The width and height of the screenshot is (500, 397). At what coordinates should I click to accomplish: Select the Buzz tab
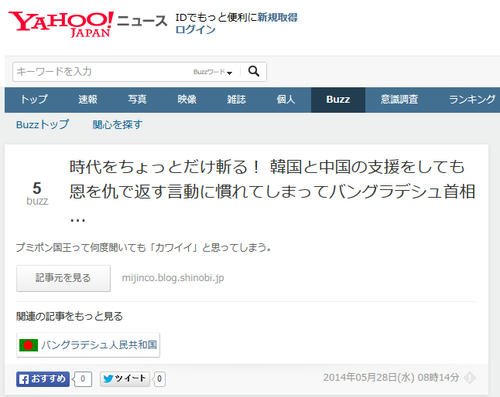338,100
